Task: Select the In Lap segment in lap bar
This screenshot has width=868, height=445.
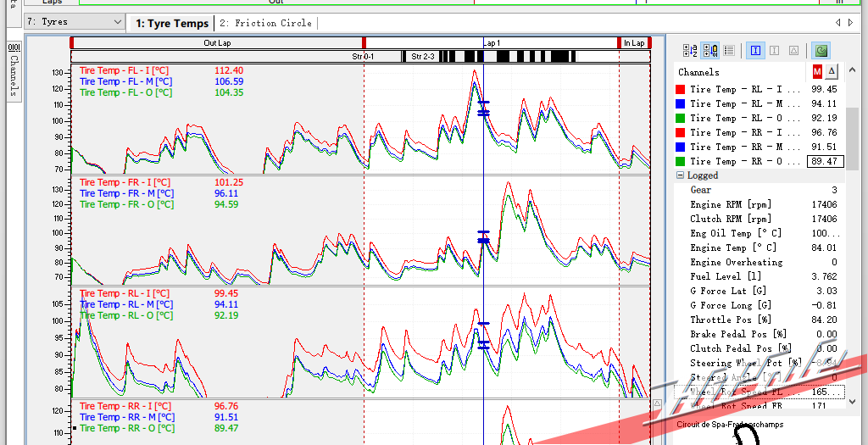Action: [634, 42]
